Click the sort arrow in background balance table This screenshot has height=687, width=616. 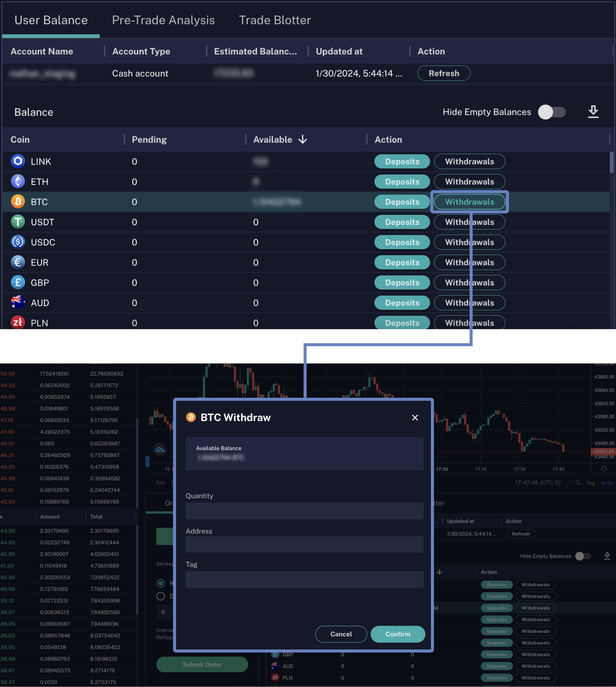[439, 572]
